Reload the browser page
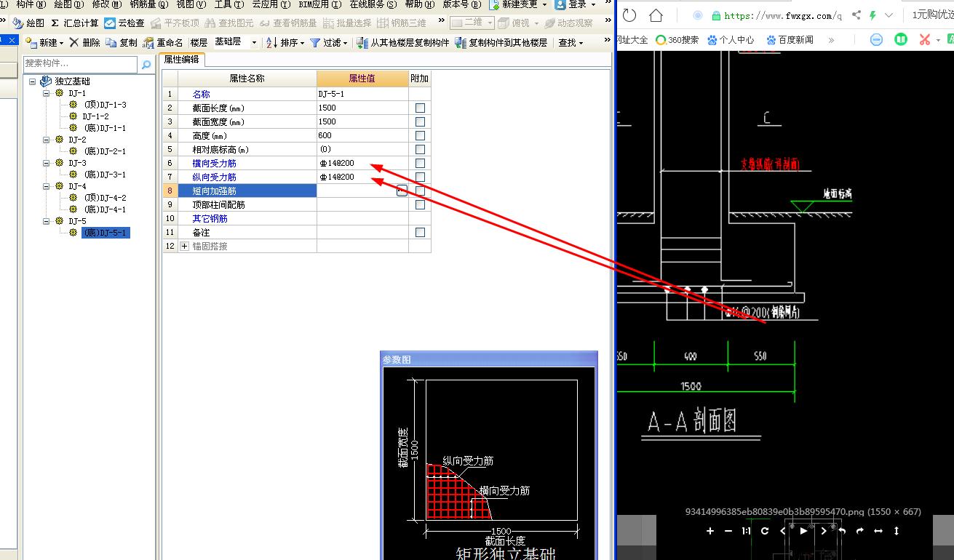954x560 pixels. point(629,15)
